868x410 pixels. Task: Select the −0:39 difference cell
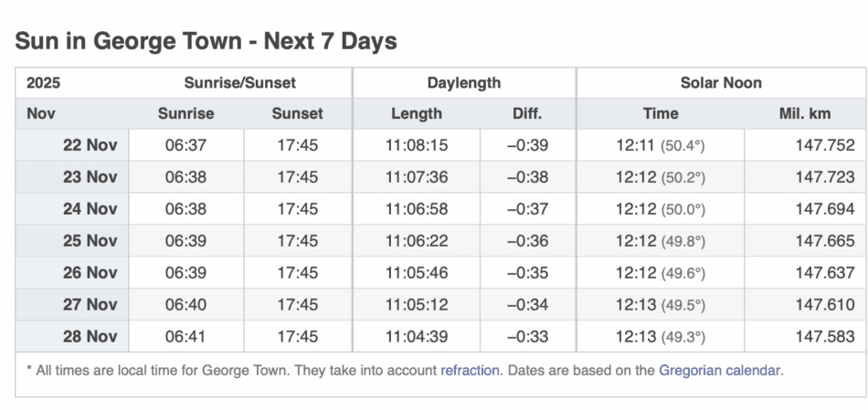pos(527,145)
